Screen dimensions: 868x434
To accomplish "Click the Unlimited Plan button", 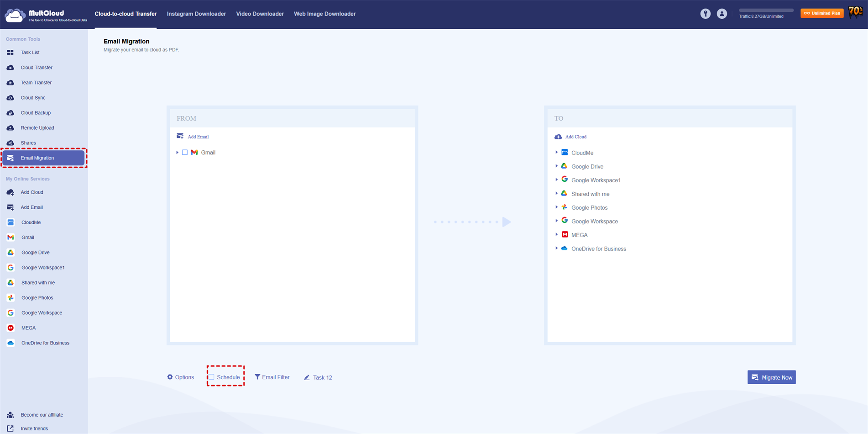I will [822, 13].
